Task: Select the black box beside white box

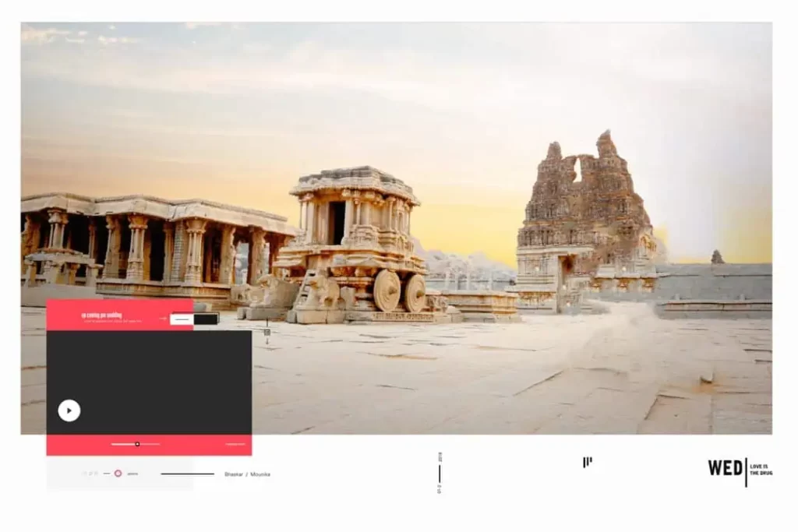Action: 207,319
